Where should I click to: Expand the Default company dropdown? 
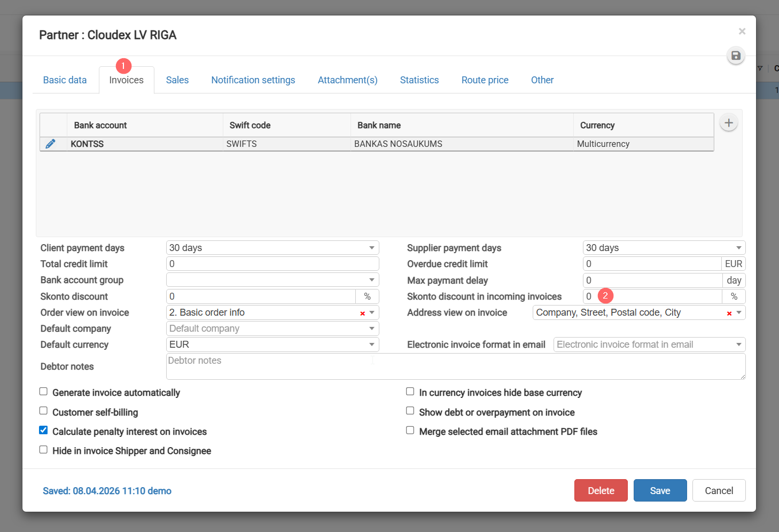272,328
